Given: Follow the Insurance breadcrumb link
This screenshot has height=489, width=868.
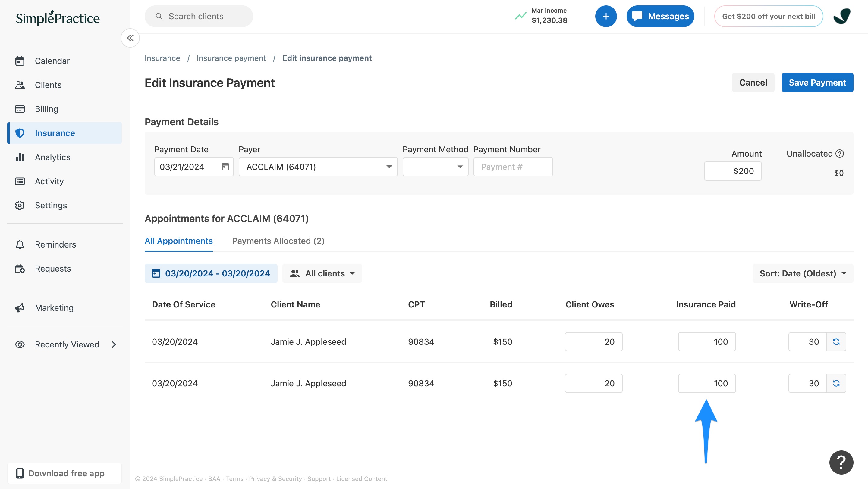Looking at the screenshot, I should click(x=162, y=58).
